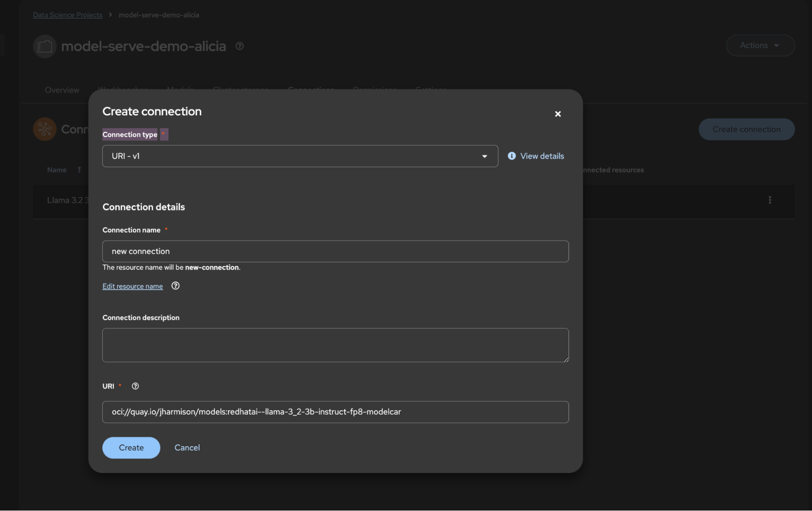Click Data Science Projects breadcrumb

click(x=67, y=15)
